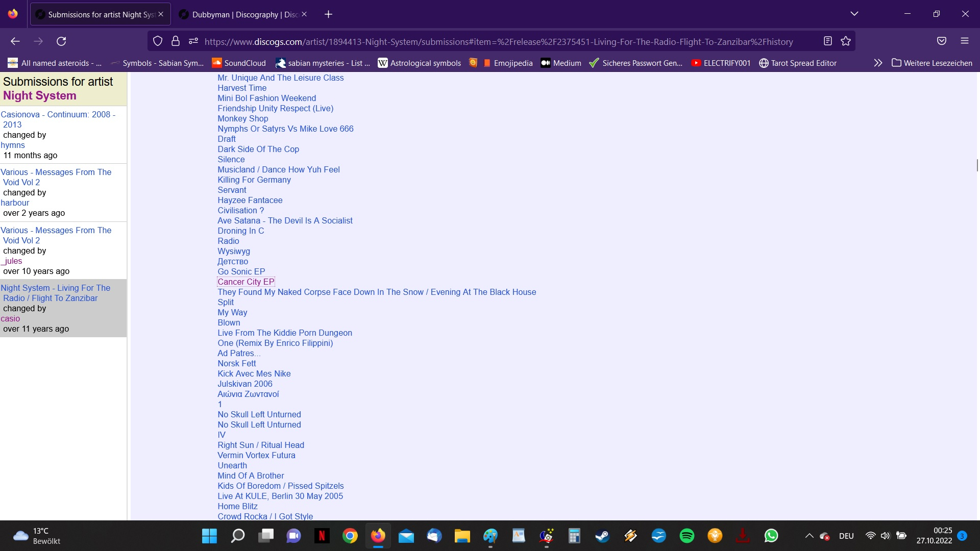Close the Submissions for artist tab
This screenshot has height=551, width=980.
coord(161,14)
